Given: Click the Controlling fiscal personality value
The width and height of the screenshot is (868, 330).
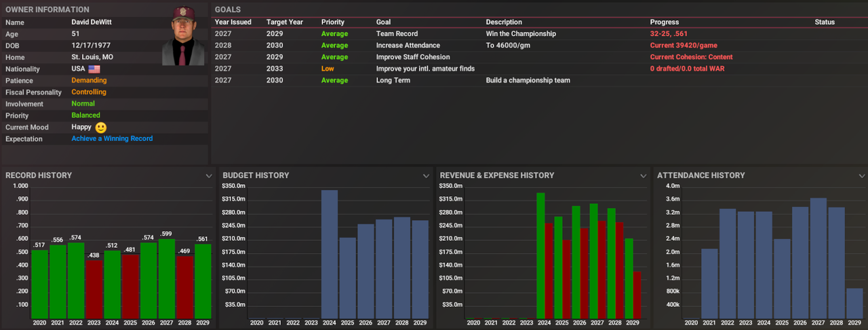Looking at the screenshot, I should 89,92.
